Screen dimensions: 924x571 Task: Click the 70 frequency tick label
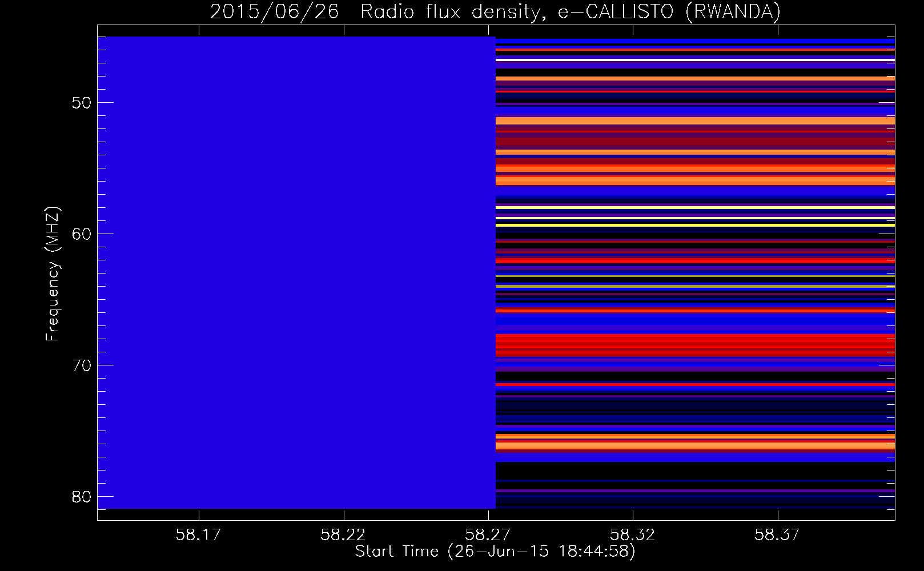click(82, 365)
